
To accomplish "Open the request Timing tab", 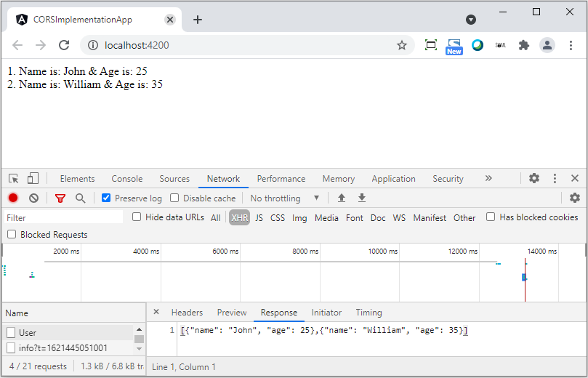I will [368, 313].
